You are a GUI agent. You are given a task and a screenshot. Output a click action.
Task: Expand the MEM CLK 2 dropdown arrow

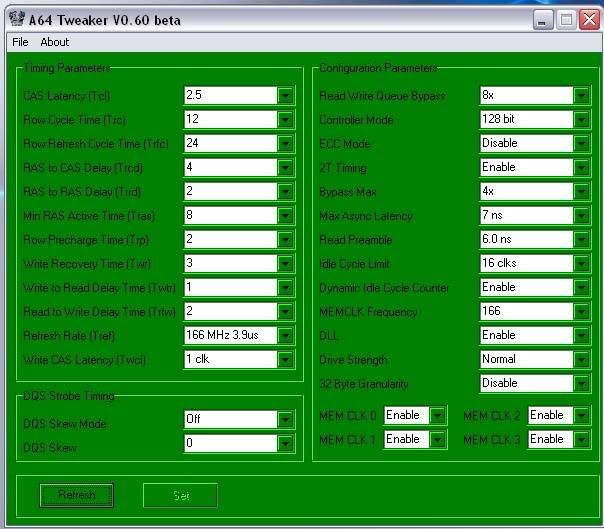coord(581,415)
